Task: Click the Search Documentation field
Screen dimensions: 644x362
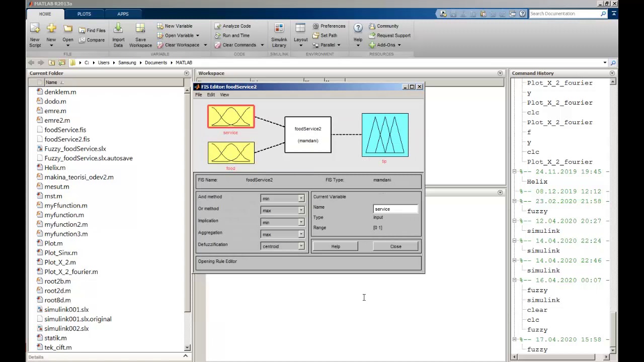Action: pyautogui.click(x=565, y=14)
